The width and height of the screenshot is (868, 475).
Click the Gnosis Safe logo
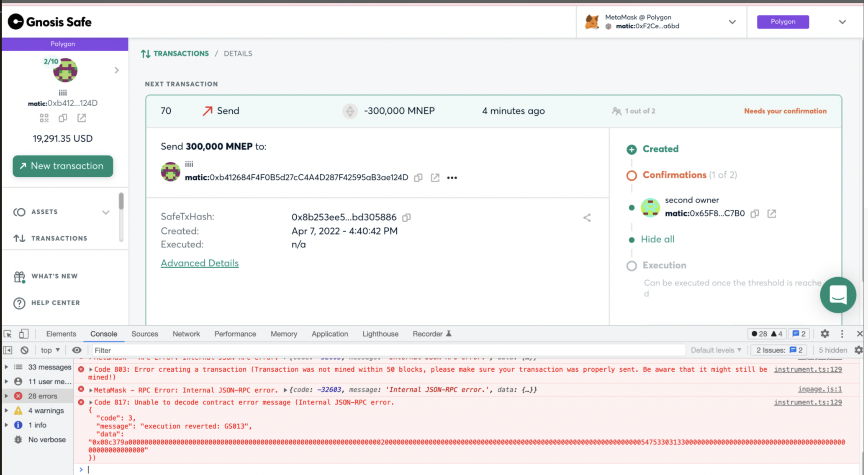[x=50, y=22]
